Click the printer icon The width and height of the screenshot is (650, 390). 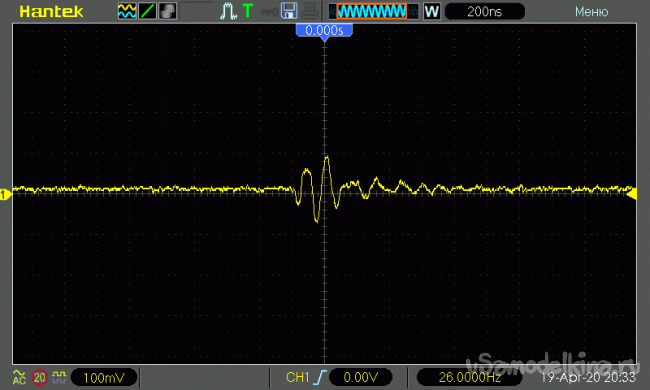pyautogui.click(x=310, y=11)
